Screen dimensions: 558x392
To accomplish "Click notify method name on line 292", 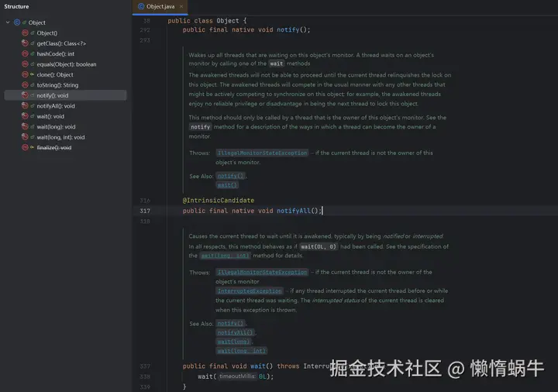I will pos(288,30).
